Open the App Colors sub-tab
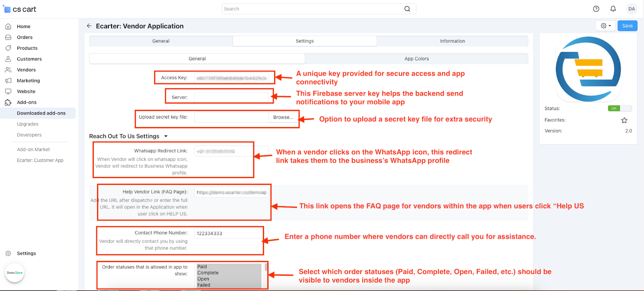 click(x=417, y=59)
